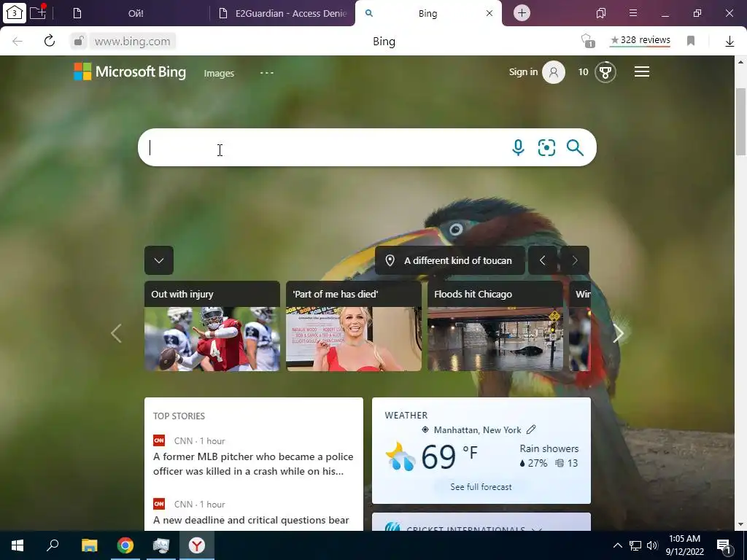This screenshot has width=747, height=560.
Task: Open the "Out with injury" story card
Action: pos(212,326)
